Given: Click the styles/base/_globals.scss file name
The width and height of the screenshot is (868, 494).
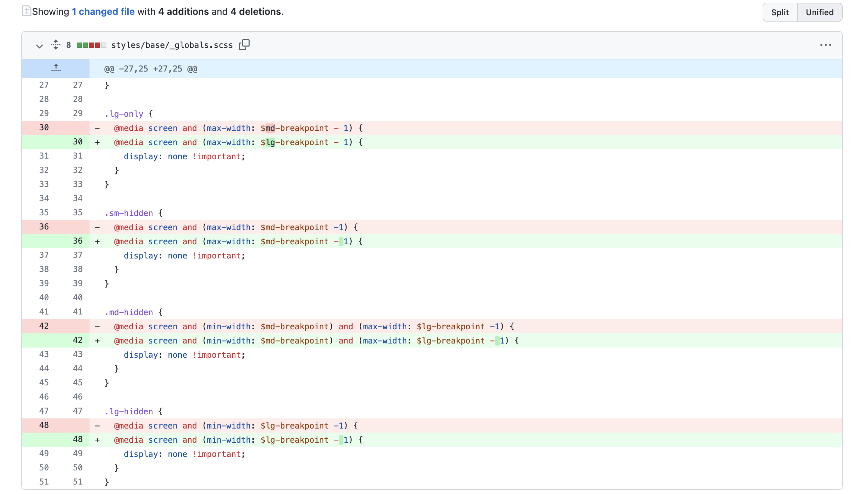Looking at the screenshot, I should coord(172,45).
